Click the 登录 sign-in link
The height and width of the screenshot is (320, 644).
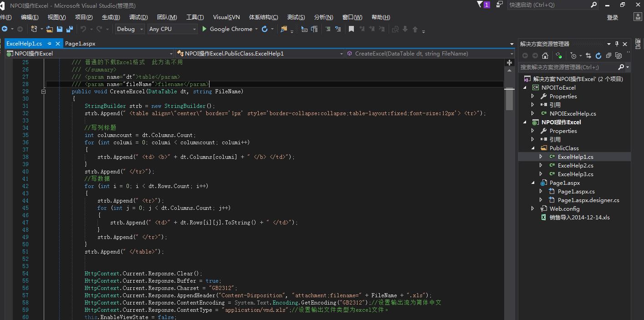613,17
